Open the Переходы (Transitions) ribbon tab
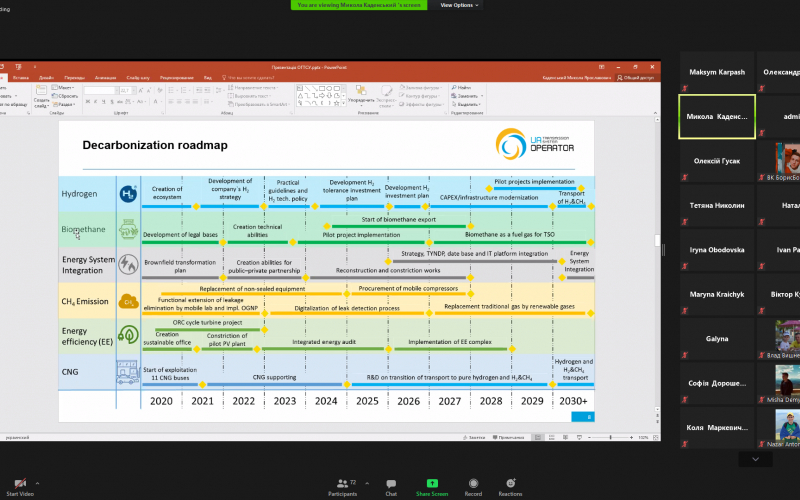The height and width of the screenshot is (500, 800). pos(74,78)
